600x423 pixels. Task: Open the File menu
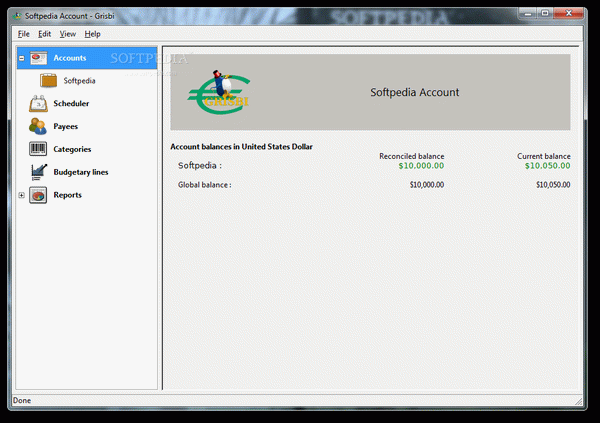click(23, 34)
